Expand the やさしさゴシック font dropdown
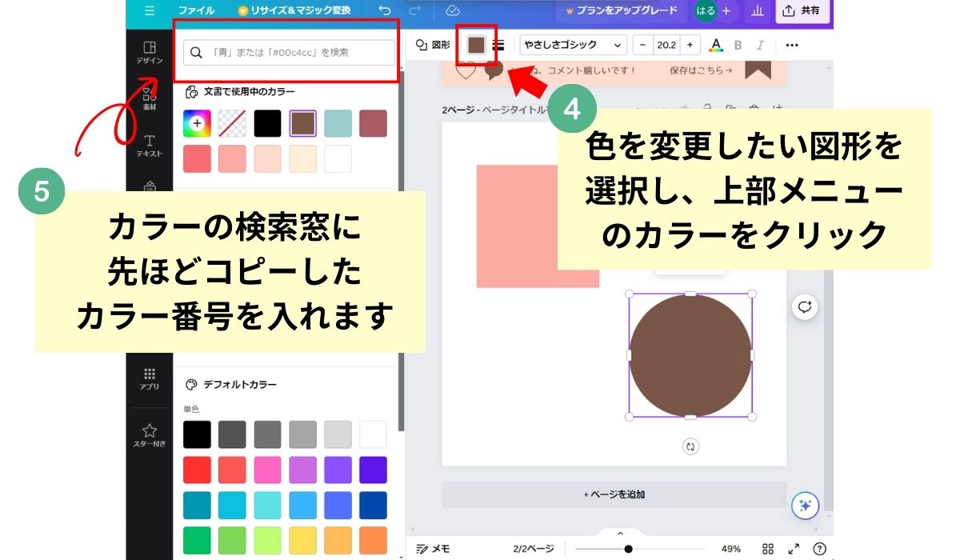960x560 pixels. pyautogui.click(x=573, y=45)
